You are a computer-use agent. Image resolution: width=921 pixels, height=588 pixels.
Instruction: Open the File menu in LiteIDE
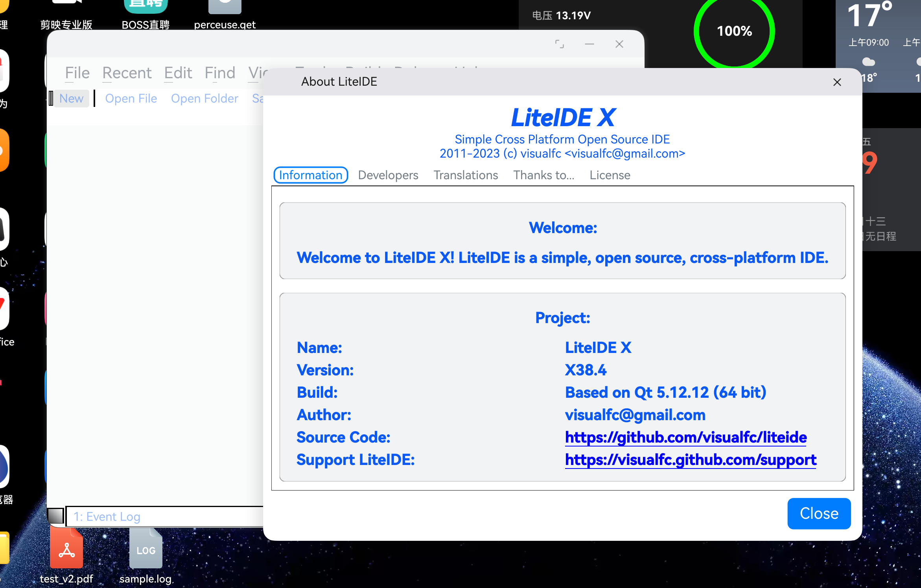[x=77, y=73]
